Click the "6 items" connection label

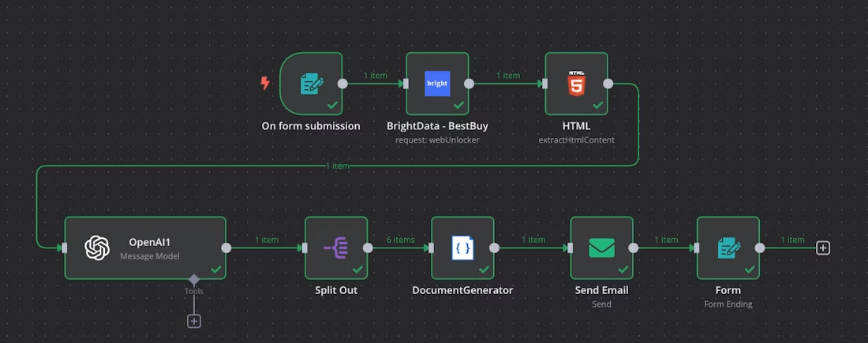pos(400,240)
